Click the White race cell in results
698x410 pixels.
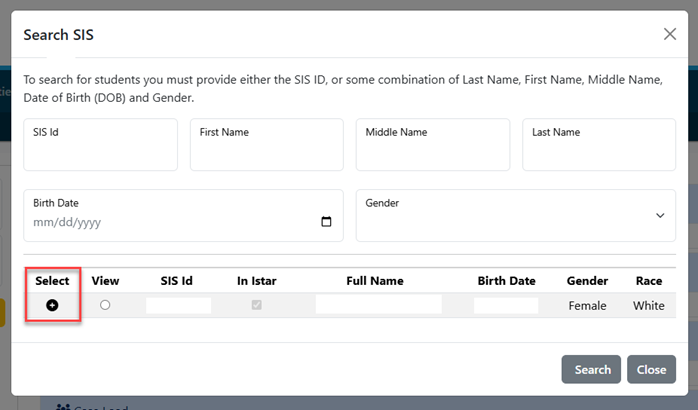pos(649,306)
